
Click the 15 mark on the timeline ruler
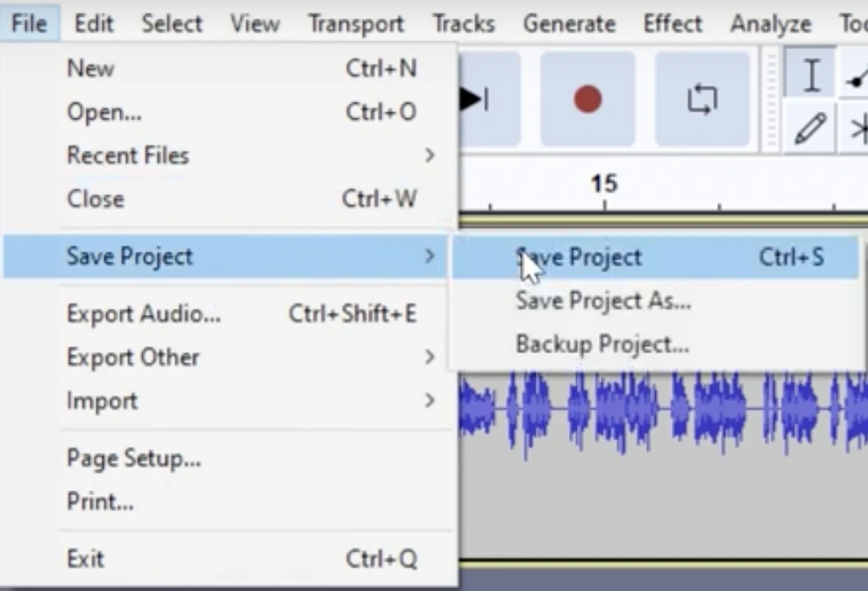603,184
